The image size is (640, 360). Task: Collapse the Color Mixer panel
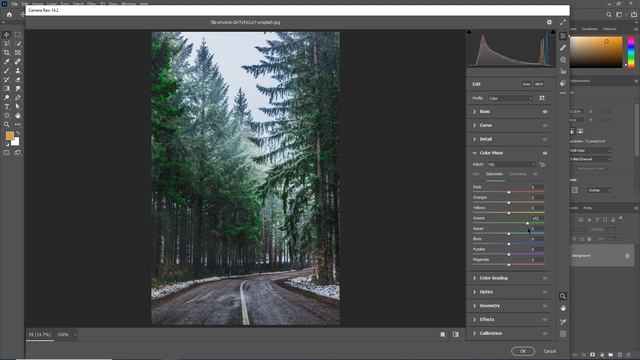[x=474, y=153]
